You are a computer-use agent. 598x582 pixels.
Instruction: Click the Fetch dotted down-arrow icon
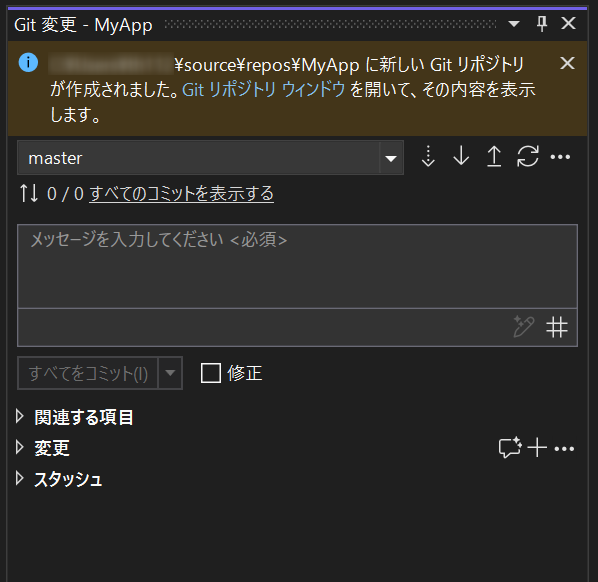pos(428,156)
